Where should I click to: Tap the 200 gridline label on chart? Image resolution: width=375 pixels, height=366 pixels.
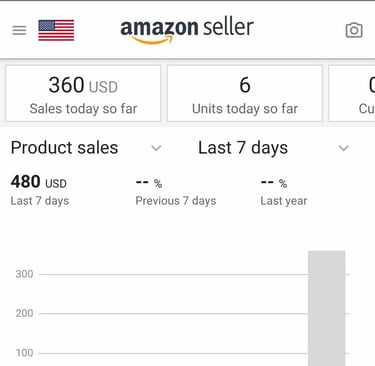pos(24,313)
